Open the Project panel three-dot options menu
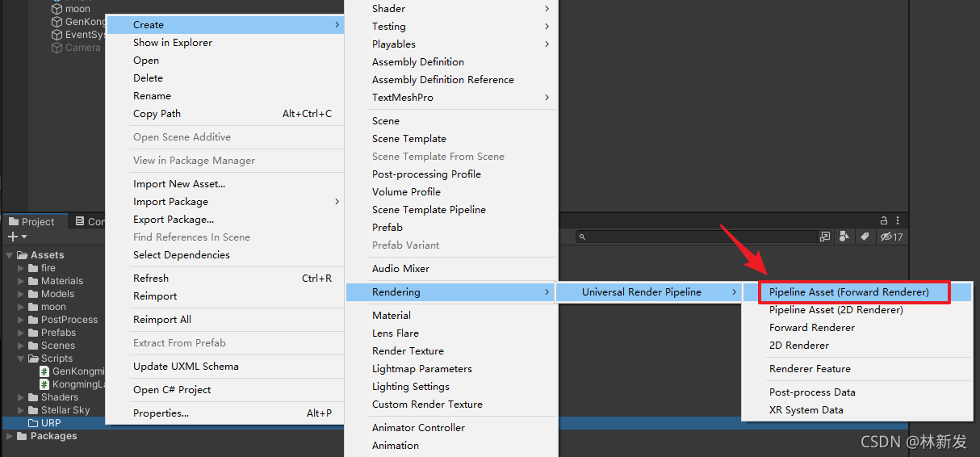This screenshot has height=457, width=980. click(x=898, y=220)
